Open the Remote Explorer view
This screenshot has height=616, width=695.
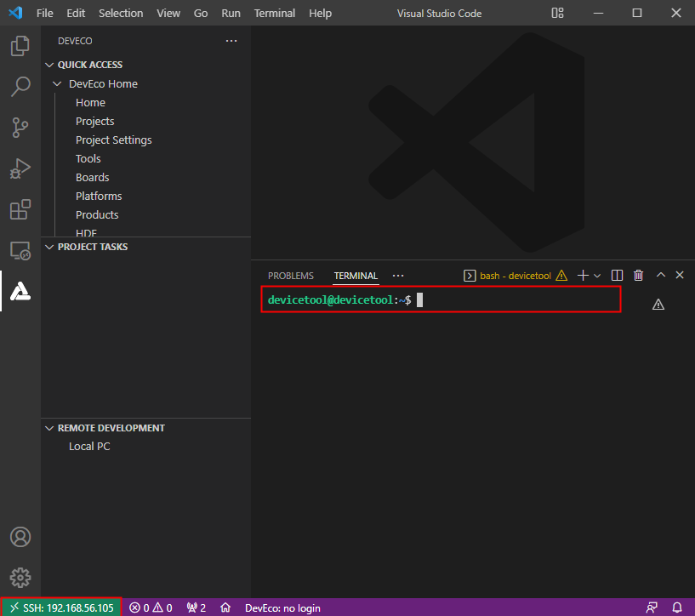click(x=20, y=250)
